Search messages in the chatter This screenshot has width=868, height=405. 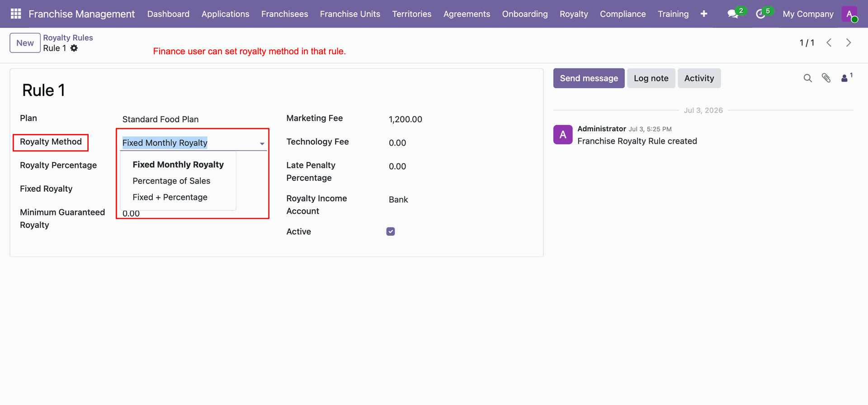coord(808,78)
